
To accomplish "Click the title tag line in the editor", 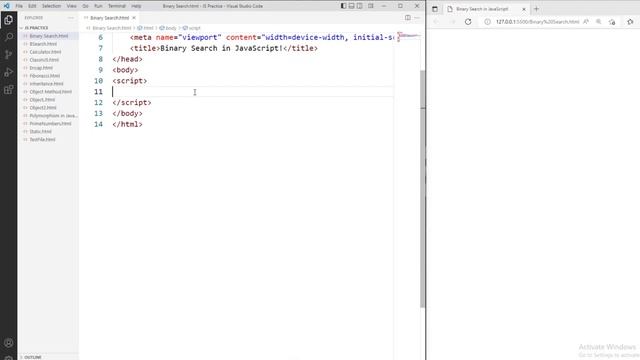I will click(224, 48).
